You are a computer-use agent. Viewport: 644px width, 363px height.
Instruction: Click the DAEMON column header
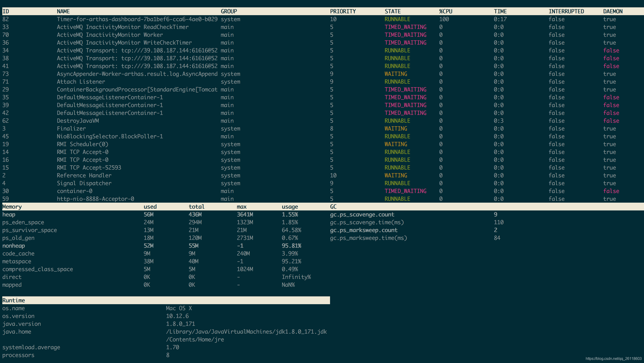(613, 11)
